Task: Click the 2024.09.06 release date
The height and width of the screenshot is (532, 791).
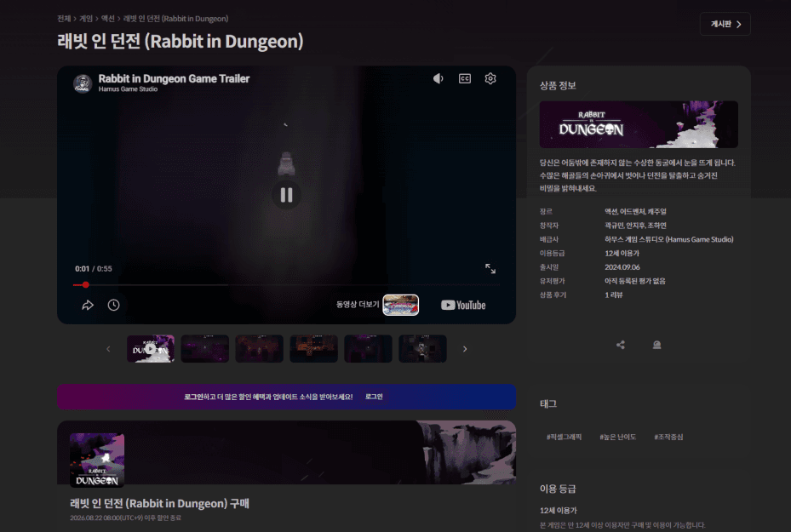Action: pyautogui.click(x=622, y=267)
